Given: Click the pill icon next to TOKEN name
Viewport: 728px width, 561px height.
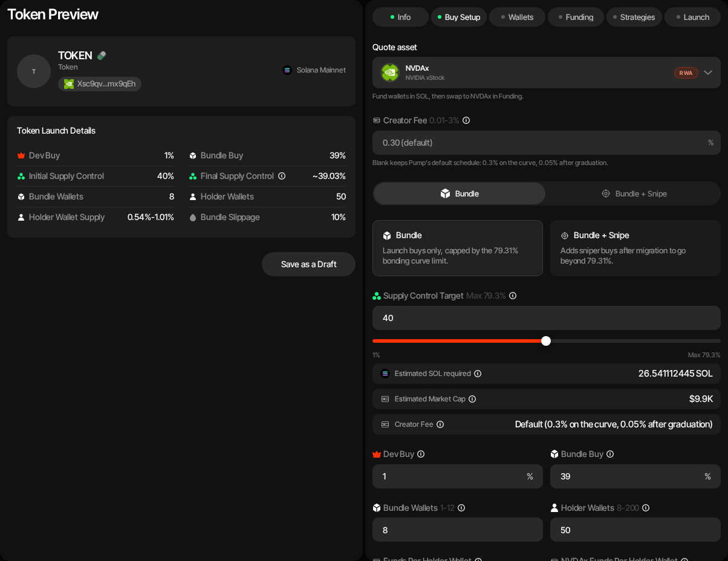Looking at the screenshot, I should click(102, 56).
